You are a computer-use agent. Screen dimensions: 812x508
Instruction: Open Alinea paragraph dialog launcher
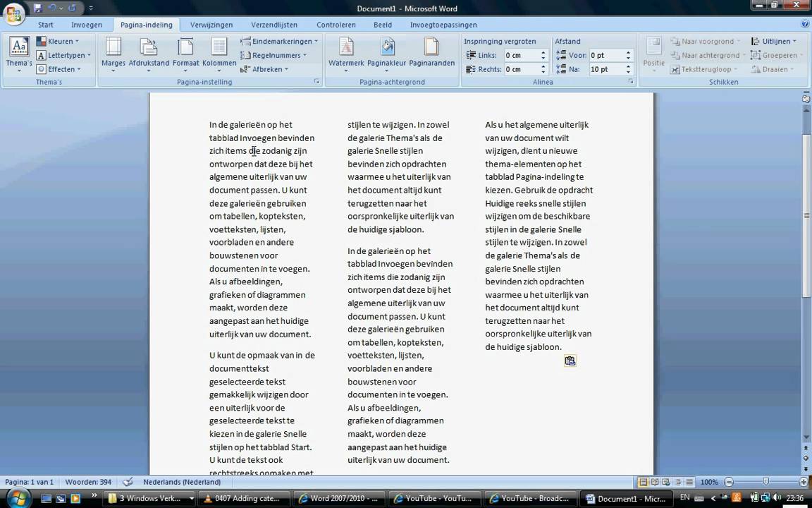(x=631, y=82)
